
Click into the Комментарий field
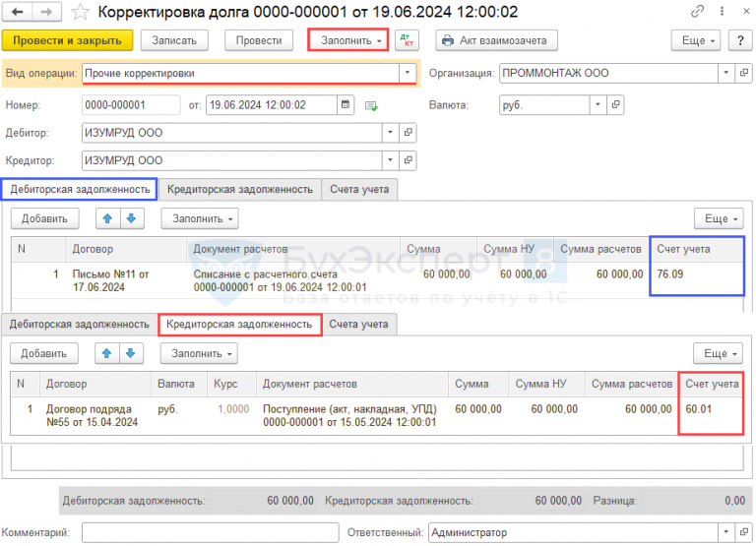(211, 532)
